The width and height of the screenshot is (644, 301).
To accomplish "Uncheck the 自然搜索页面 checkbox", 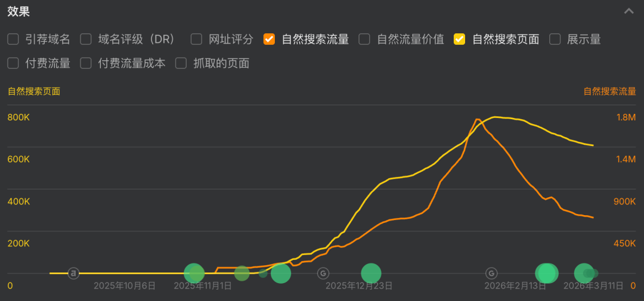I will pyautogui.click(x=460, y=39).
